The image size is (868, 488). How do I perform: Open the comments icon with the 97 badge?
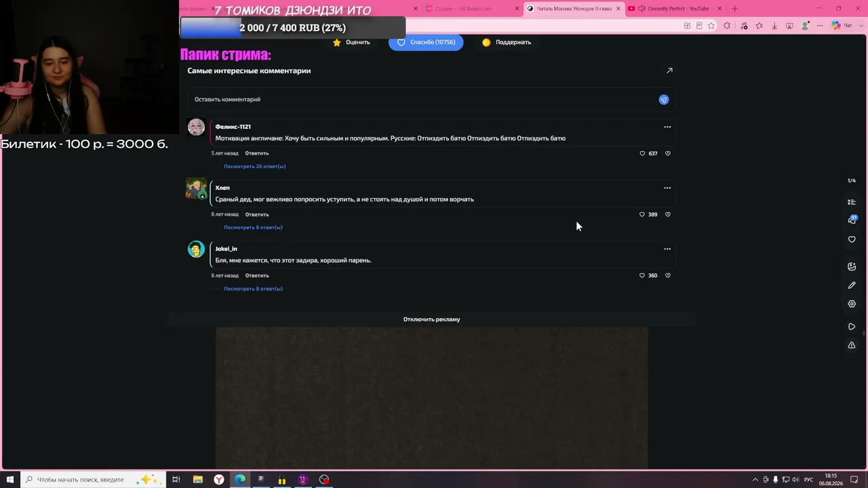tap(852, 220)
